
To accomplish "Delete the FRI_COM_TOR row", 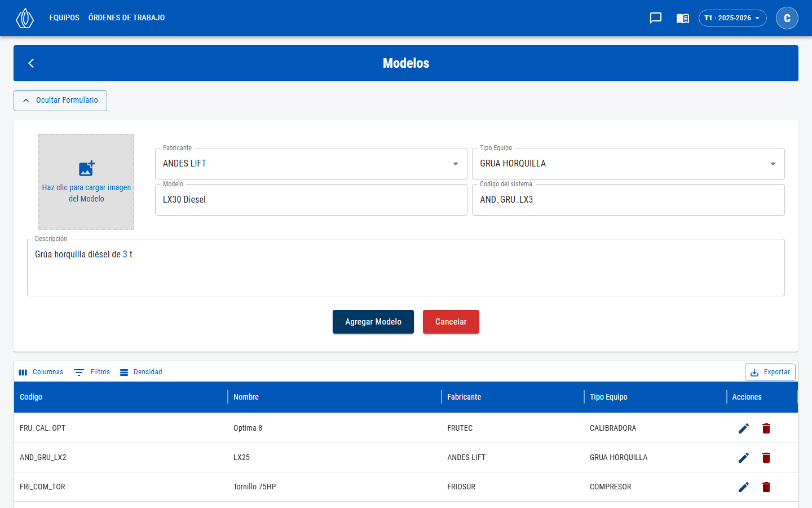I will click(x=766, y=487).
